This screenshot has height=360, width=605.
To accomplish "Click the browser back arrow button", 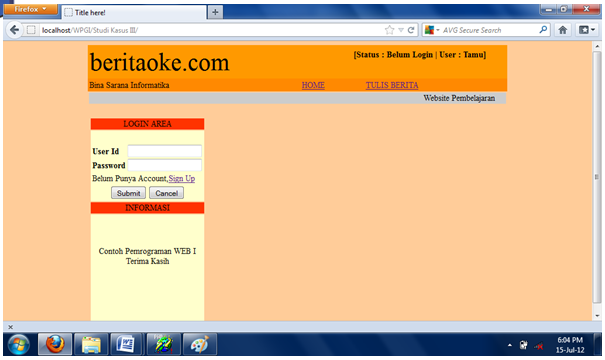I will (14, 30).
